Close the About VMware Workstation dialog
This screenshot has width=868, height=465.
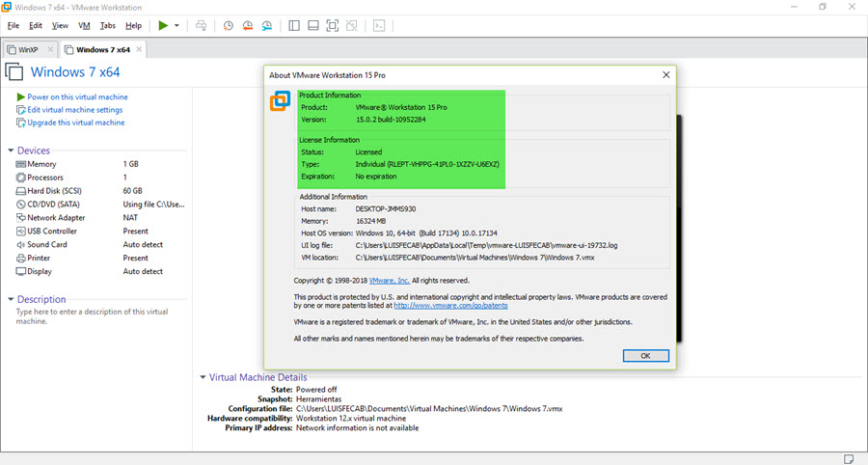665,74
